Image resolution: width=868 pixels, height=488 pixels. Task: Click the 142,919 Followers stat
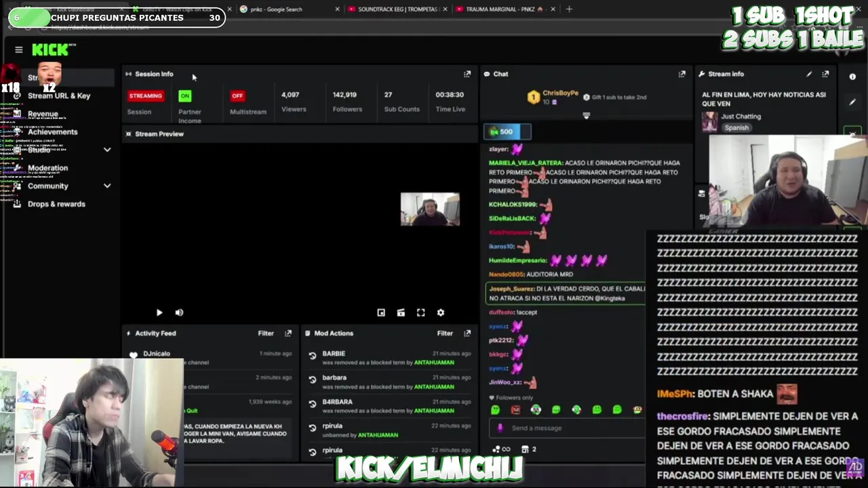[347, 102]
